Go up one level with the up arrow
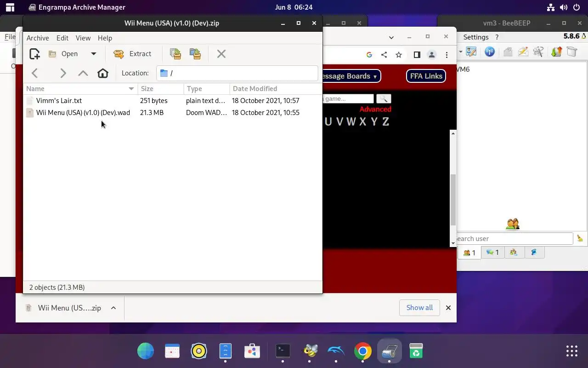 [83, 73]
